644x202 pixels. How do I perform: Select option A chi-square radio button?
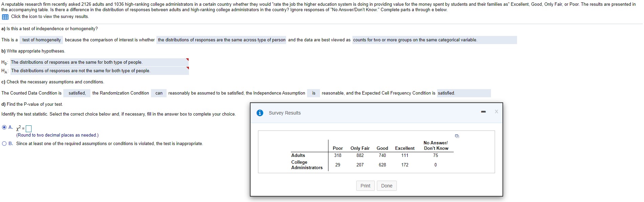pyautogui.click(x=4, y=127)
